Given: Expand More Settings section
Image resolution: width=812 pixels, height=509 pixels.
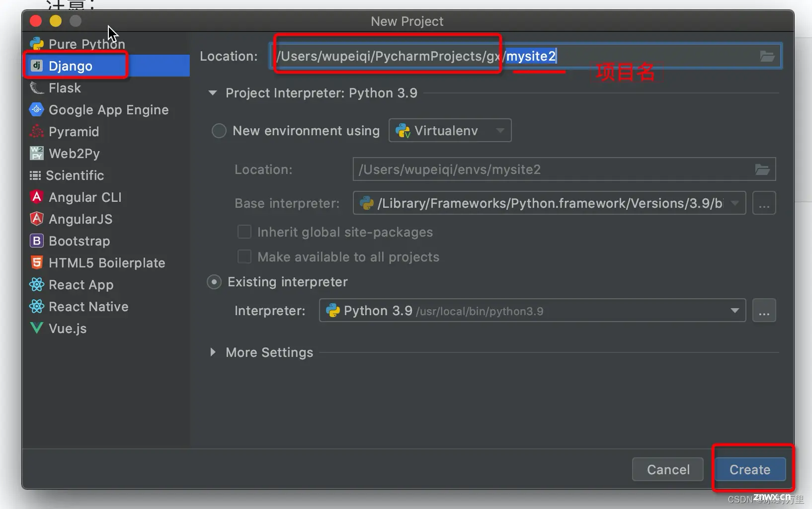Looking at the screenshot, I should coord(213,352).
